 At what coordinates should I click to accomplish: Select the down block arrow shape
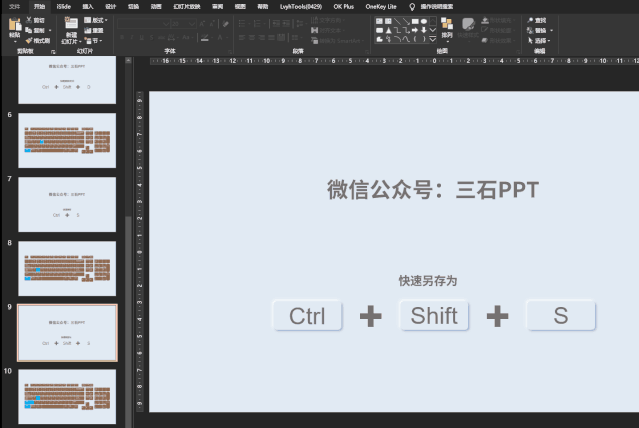424,30
